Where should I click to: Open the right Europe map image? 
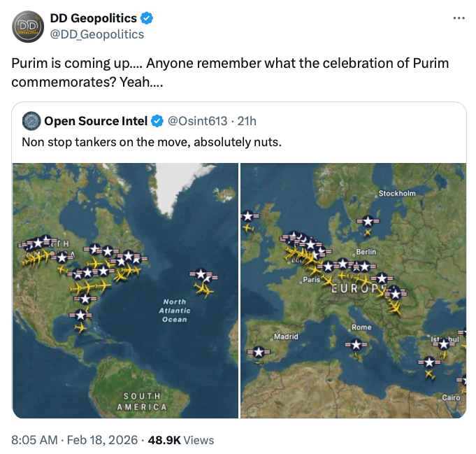[353, 290]
